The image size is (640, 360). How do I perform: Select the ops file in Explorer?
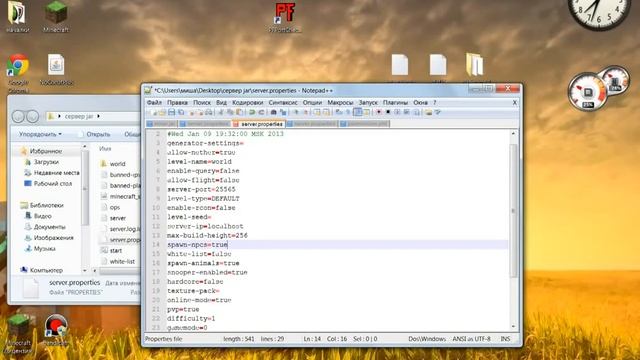tap(110, 207)
